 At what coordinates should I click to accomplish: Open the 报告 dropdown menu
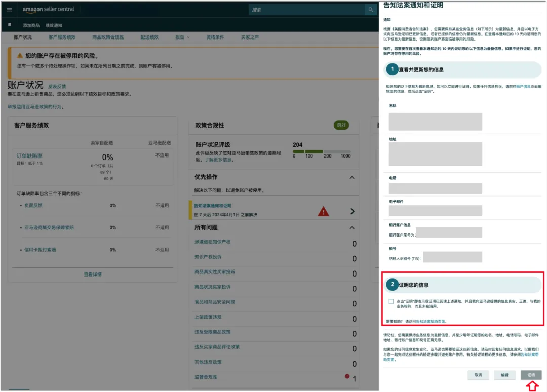click(x=182, y=37)
